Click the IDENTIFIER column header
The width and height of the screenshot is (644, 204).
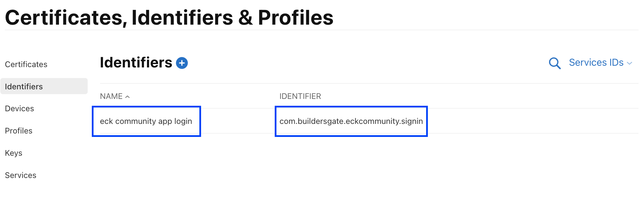[300, 97]
